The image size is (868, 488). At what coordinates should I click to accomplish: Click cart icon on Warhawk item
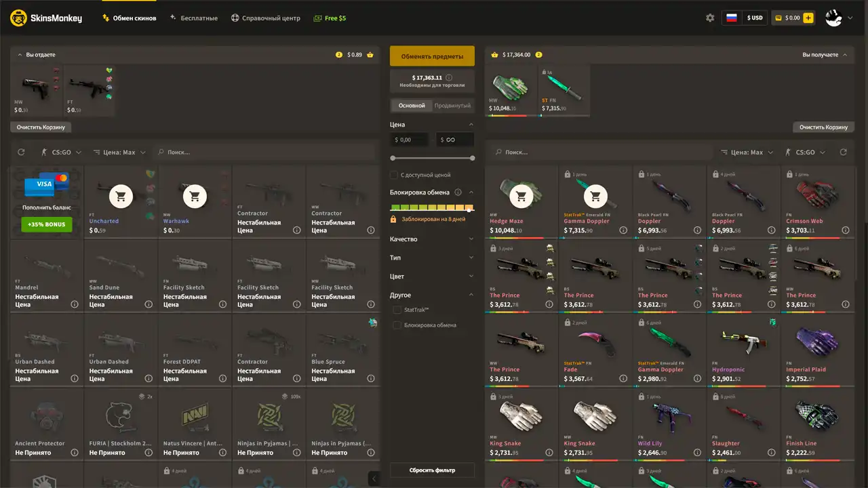pyautogui.click(x=195, y=197)
